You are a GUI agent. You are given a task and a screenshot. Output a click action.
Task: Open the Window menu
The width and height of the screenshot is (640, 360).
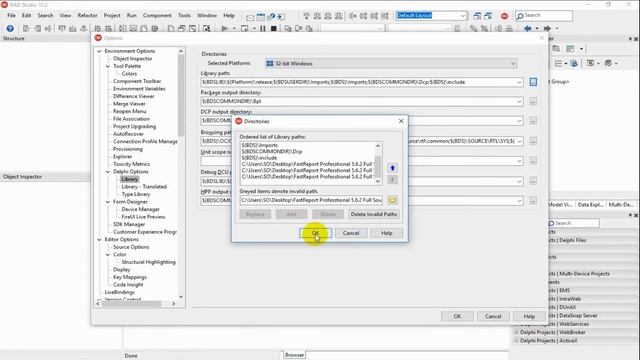(x=207, y=16)
